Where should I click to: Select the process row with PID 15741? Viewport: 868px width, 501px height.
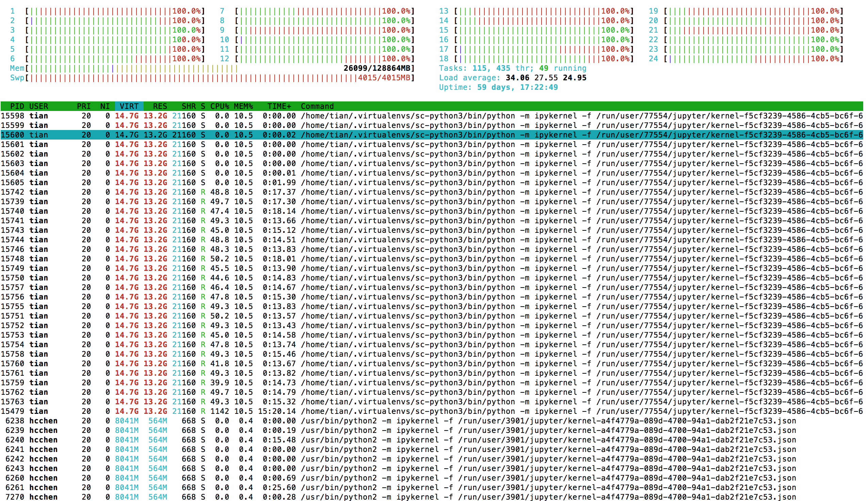coord(432,221)
